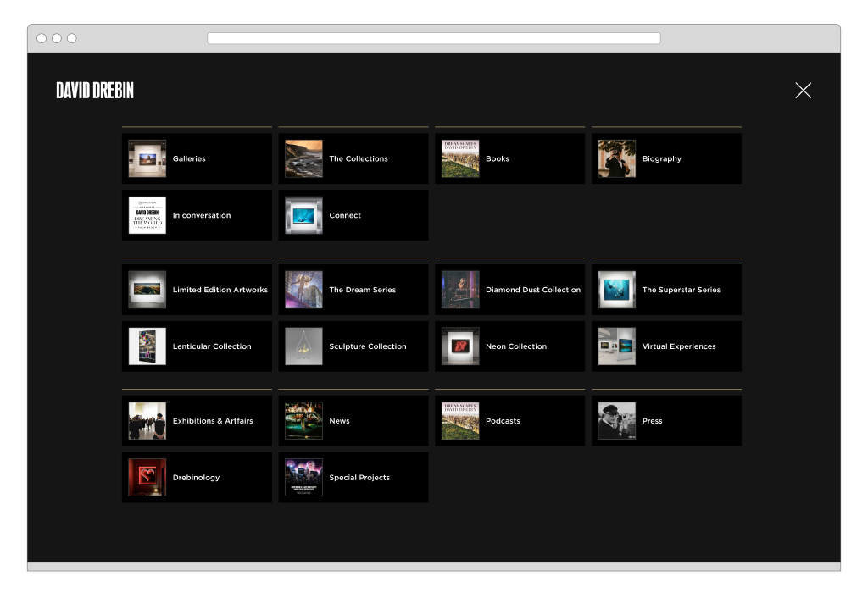Open The Collections thumbnail
Image resolution: width=868 pixels, height=615 pixels.
point(304,158)
